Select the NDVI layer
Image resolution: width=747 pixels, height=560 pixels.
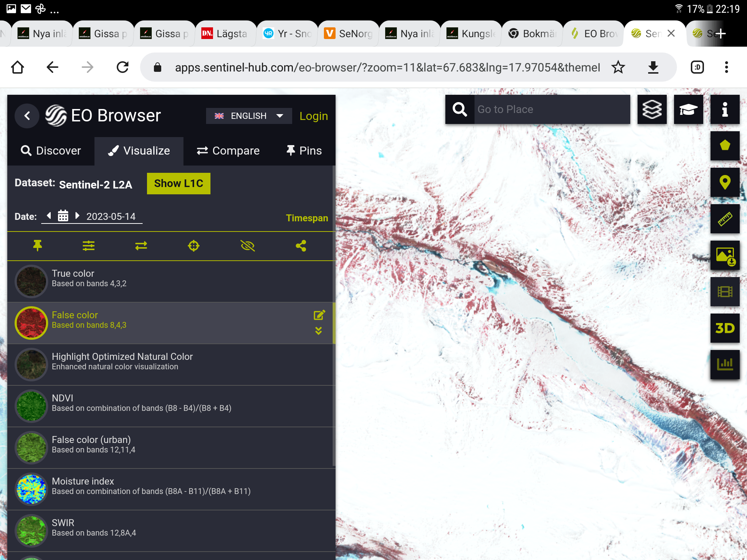pyautogui.click(x=171, y=406)
